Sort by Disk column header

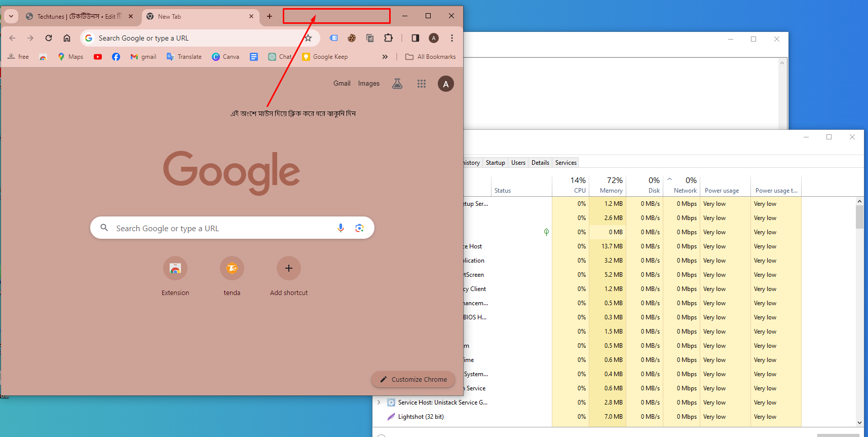[645, 185]
